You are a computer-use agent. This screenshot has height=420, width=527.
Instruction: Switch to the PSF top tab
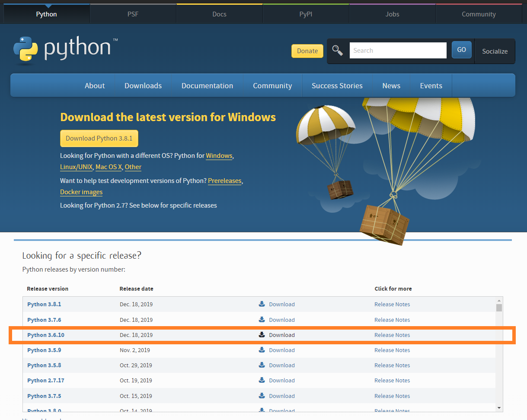(133, 14)
